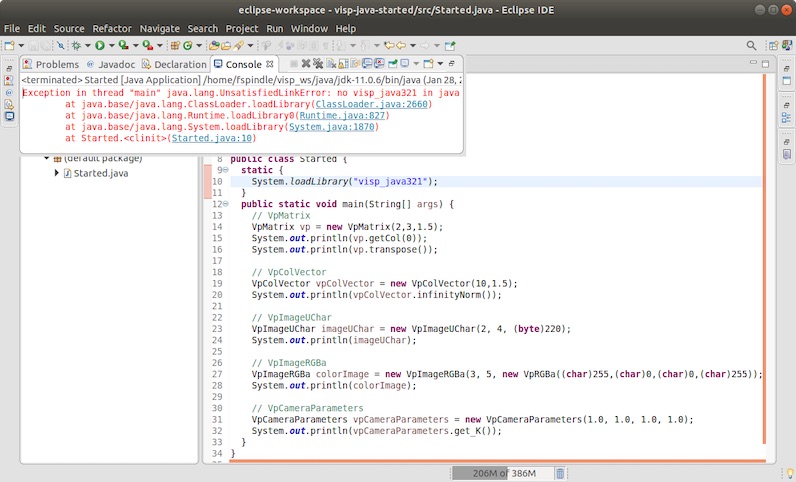The image size is (796, 482).
Task: Open the ClassLoader.java:2660 stack trace link
Action: tap(373, 103)
